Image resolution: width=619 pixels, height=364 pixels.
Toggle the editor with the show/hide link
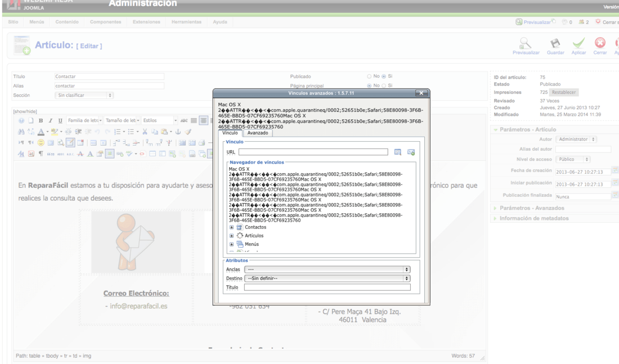25,111
